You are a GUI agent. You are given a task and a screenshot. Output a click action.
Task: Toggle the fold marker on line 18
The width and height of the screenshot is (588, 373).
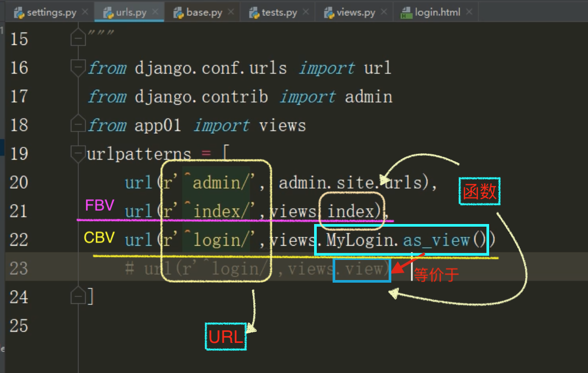click(78, 125)
